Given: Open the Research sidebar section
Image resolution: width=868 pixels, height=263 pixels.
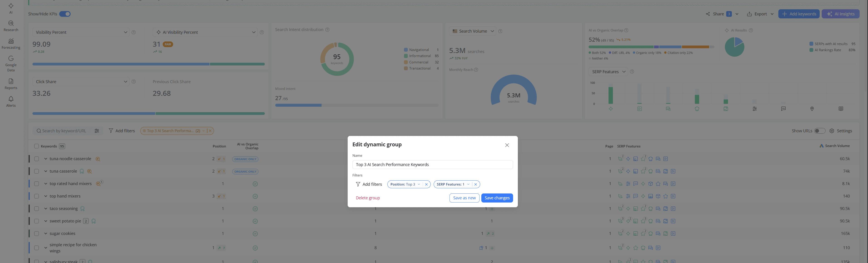Looking at the screenshot, I should click(11, 26).
